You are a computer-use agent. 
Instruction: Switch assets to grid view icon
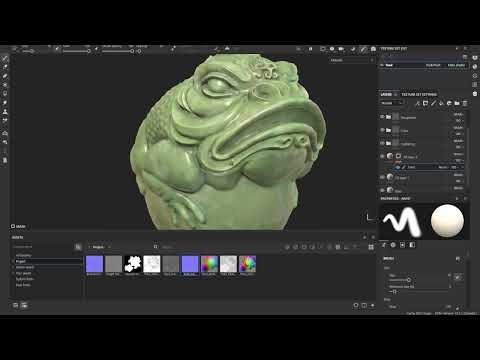371,247
